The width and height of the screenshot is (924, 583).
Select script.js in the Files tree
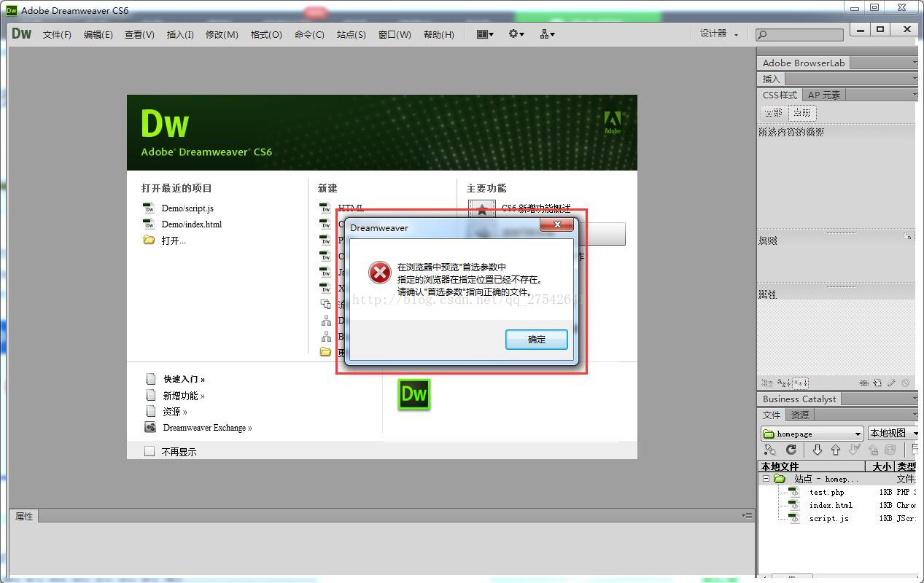[828, 518]
